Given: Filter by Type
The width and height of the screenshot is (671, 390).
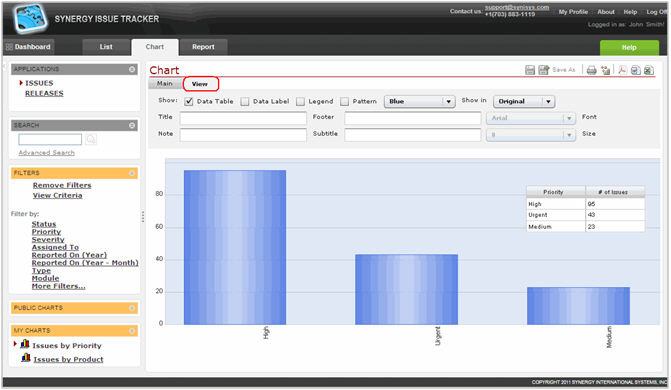Looking at the screenshot, I should (x=41, y=271).
